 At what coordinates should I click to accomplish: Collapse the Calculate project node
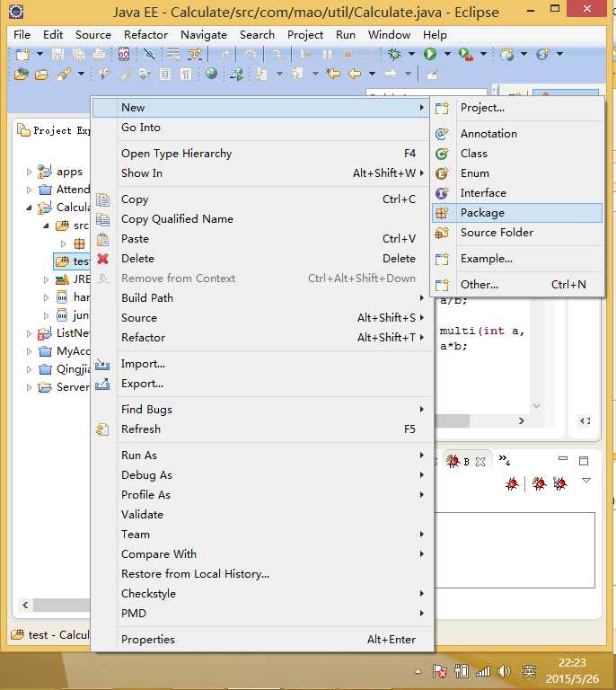29,208
